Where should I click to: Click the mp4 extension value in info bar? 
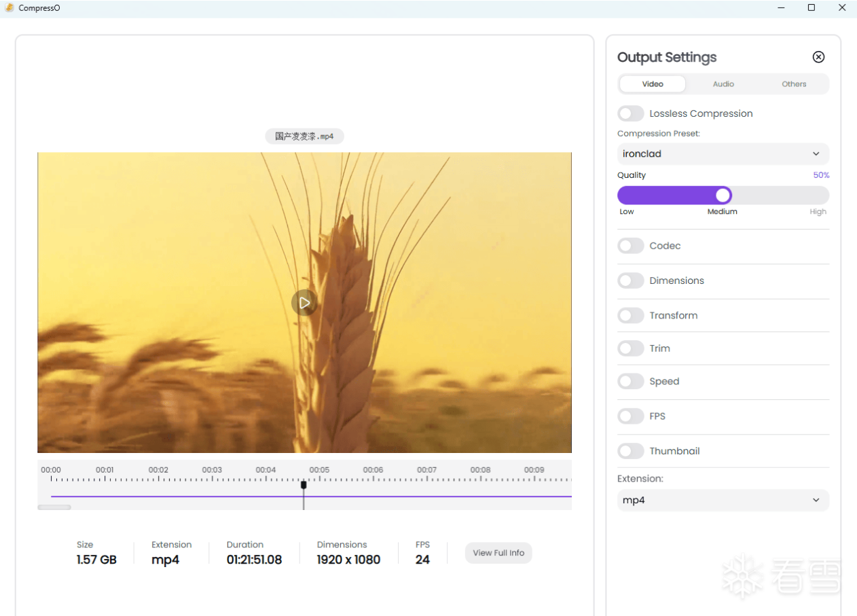click(165, 560)
